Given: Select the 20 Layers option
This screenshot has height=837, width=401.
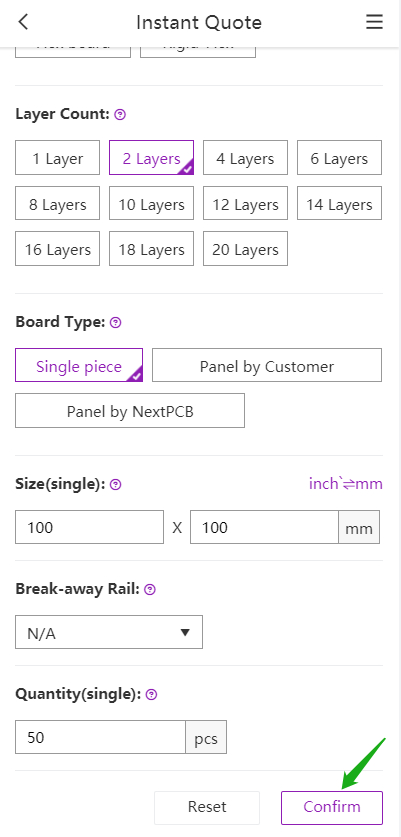Looking at the screenshot, I should pyautogui.click(x=246, y=249).
